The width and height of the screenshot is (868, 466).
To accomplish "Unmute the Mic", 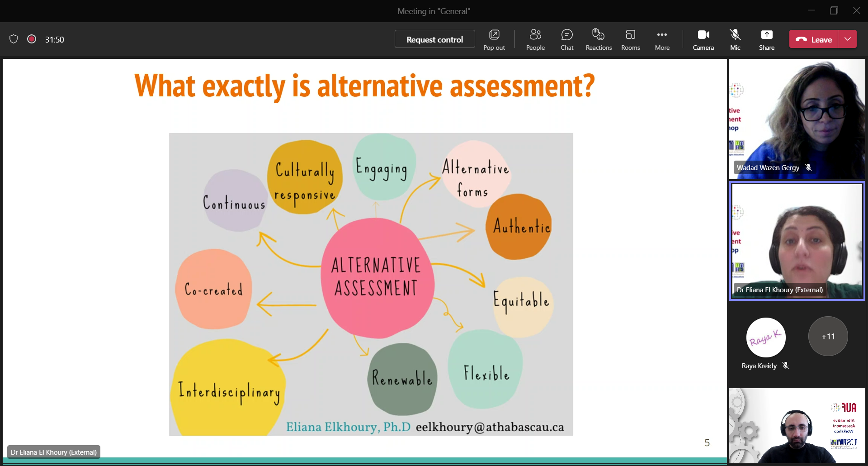I will [735, 39].
